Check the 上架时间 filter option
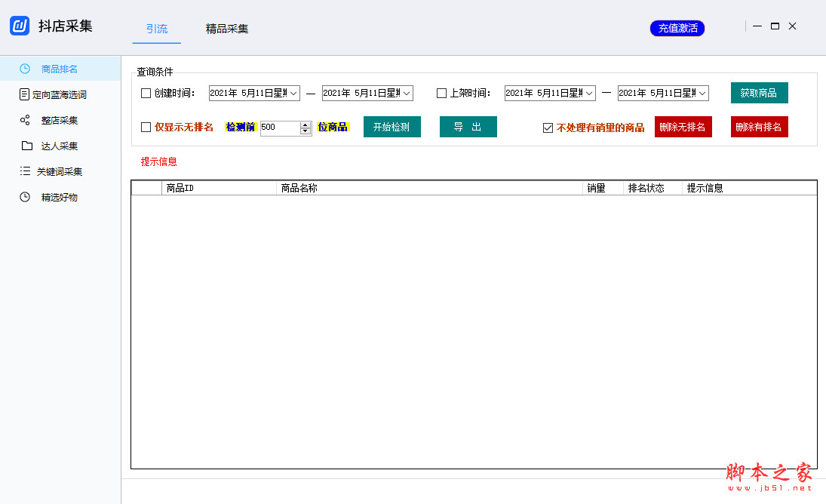 [441, 93]
